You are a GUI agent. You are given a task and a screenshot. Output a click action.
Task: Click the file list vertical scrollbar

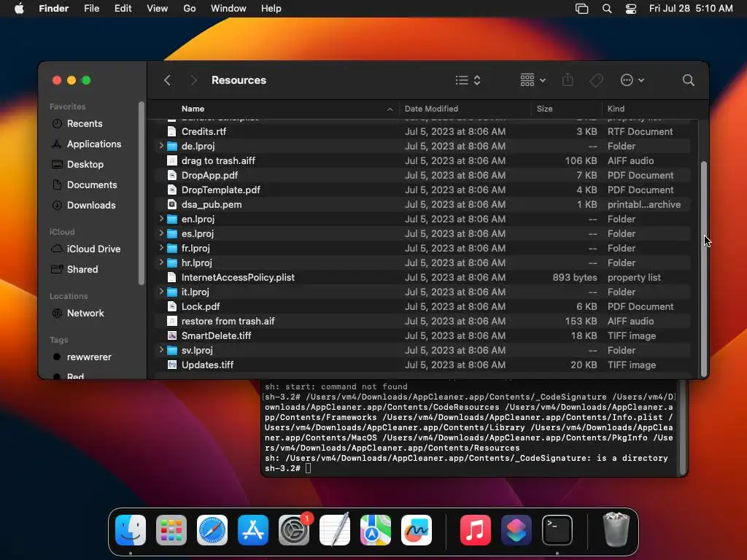(704, 269)
